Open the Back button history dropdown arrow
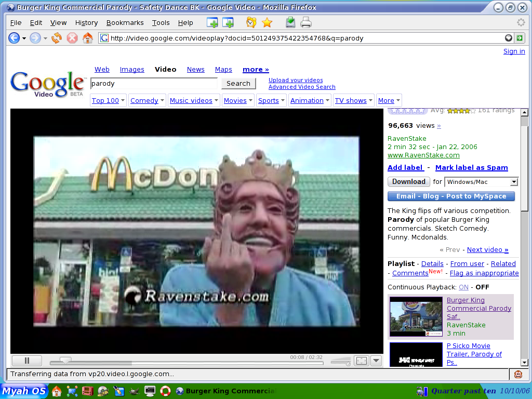This screenshot has width=532, height=399. (x=24, y=38)
